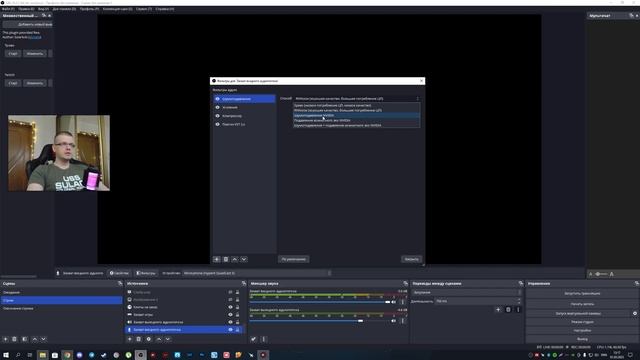The width and height of the screenshot is (640, 360).
Task: Move source down in Sources panel
Action: coord(168,339)
